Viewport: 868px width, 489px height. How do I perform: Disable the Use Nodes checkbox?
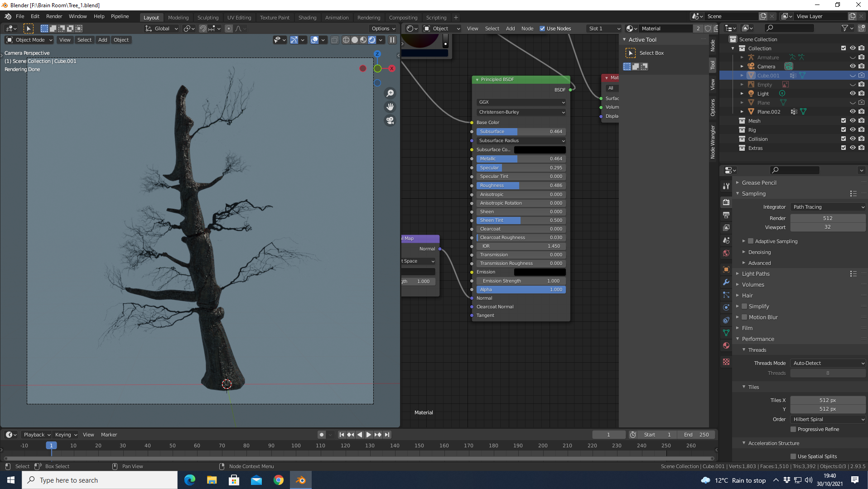[x=542, y=29]
